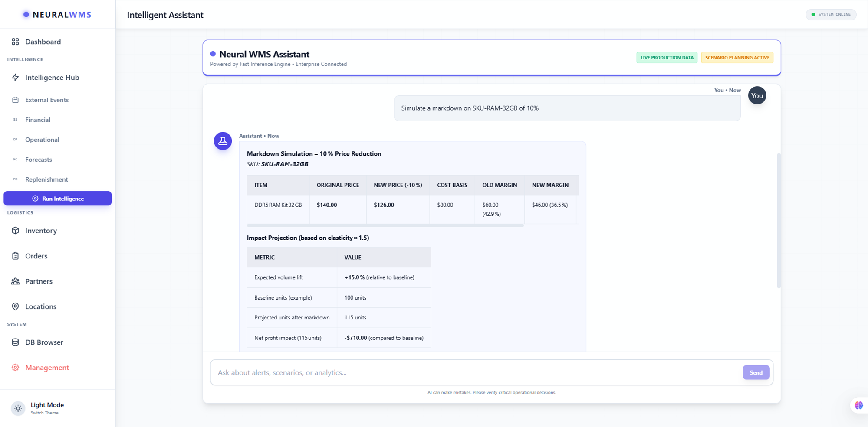Viewport: 868px width, 427px height.
Task: Click the Management gear icon
Action: pyautogui.click(x=16, y=368)
